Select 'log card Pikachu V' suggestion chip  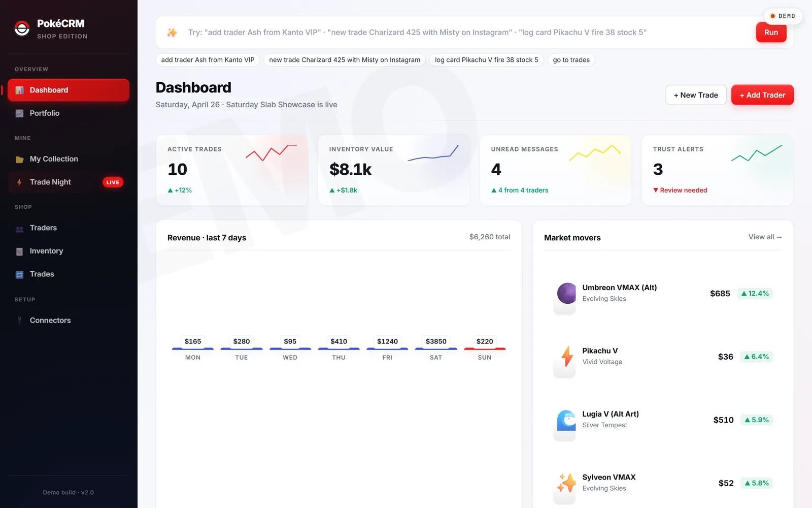point(486,60)
